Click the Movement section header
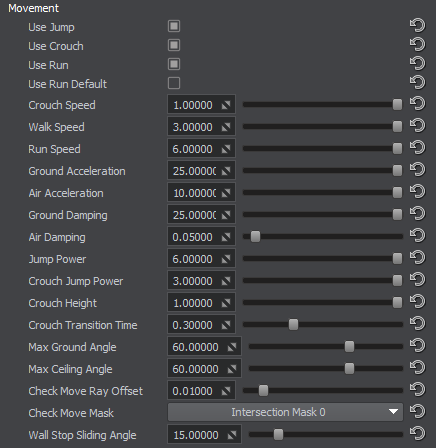 [x=34, y=8]
